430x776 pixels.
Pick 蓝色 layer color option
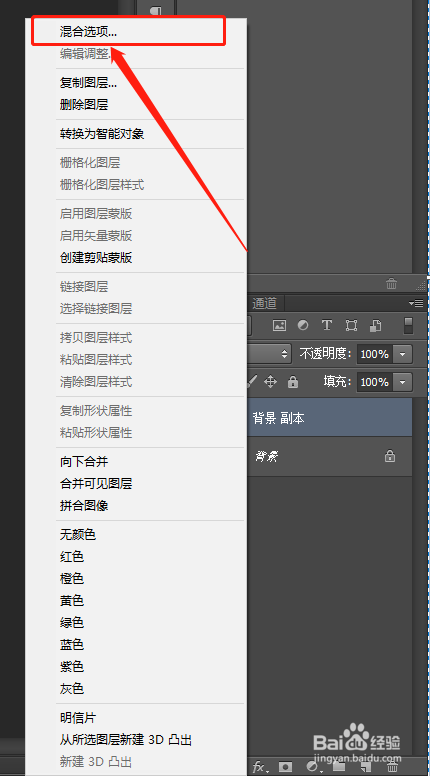coord(72,645)
